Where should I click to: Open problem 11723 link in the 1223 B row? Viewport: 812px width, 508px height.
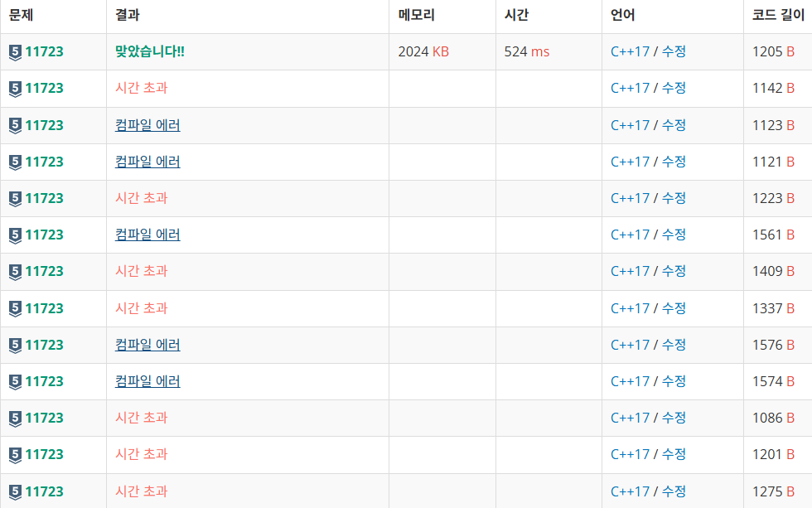(x=44, y=198)
